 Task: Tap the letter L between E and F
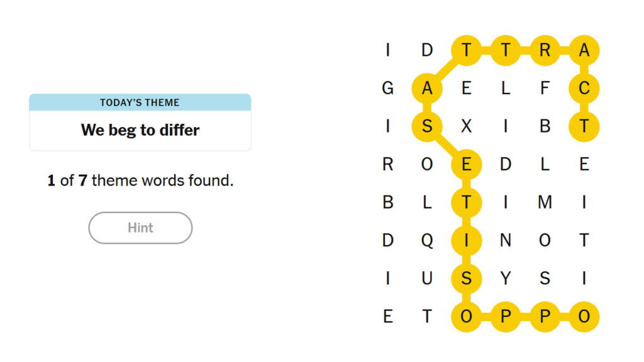coord(506,88)
